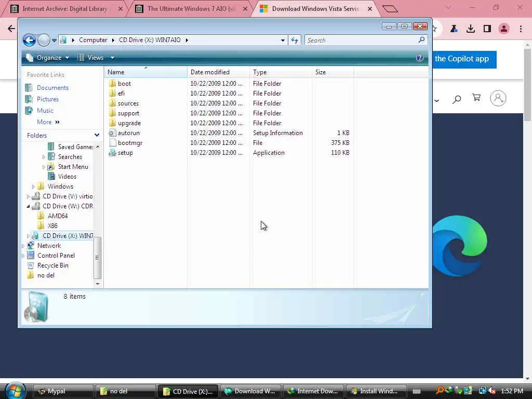Image resolution: width=532 pixels, height=399 pixels.
Task: Select Control Panel in folder tree
Action: (56, 256)
